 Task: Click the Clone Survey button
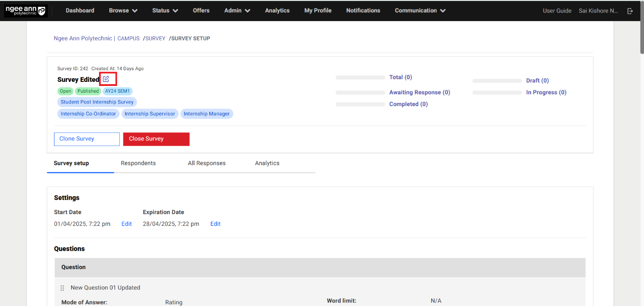(x=86, y=139)
